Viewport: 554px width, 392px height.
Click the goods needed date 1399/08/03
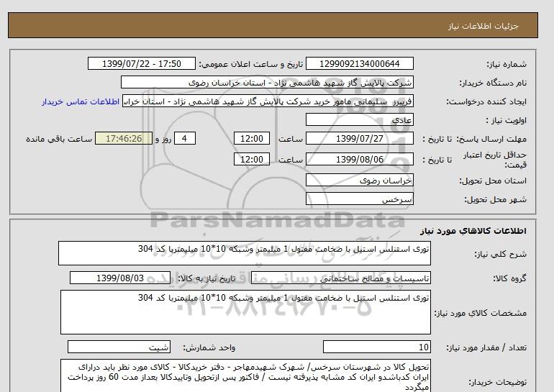coord(120,278)
